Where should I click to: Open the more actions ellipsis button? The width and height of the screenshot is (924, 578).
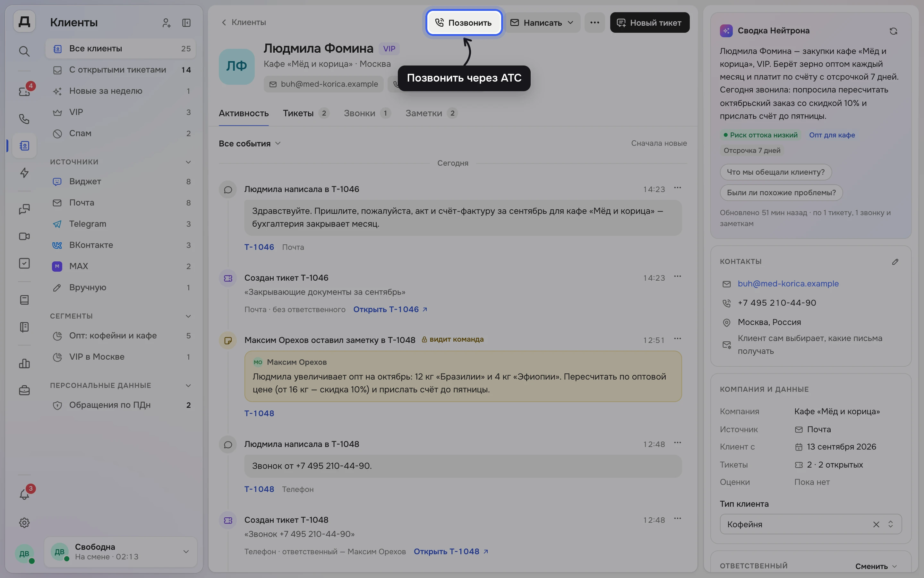point(595,22)
